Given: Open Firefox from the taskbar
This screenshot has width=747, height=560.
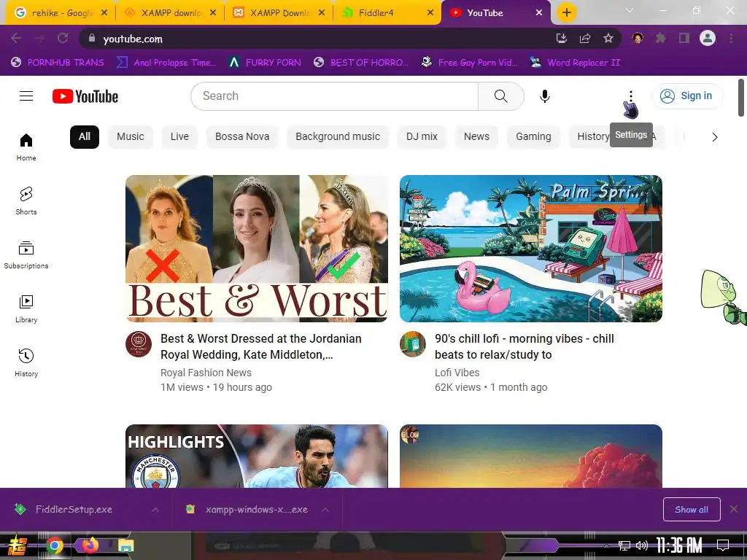Looking at the screenshot, I should pos(90,545).
